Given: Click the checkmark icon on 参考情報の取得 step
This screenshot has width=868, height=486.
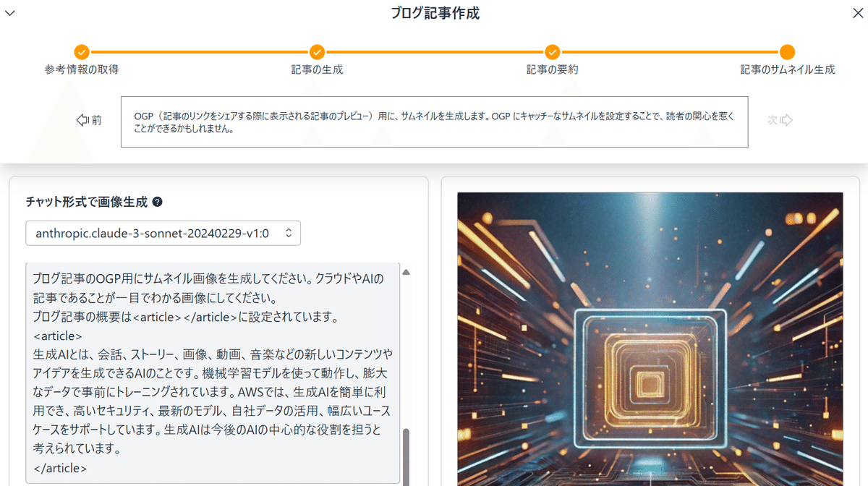Looking at the screenshot, I should [x=81, y=52].
